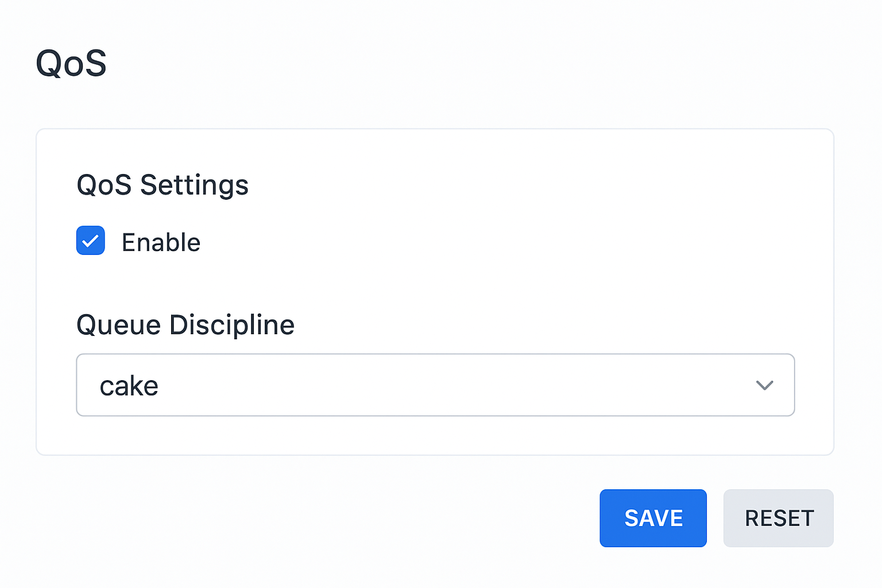Screen dimensions: 882x588
Task: Click the "Queue Discipline" field label
Action: (x=185, y=325)
